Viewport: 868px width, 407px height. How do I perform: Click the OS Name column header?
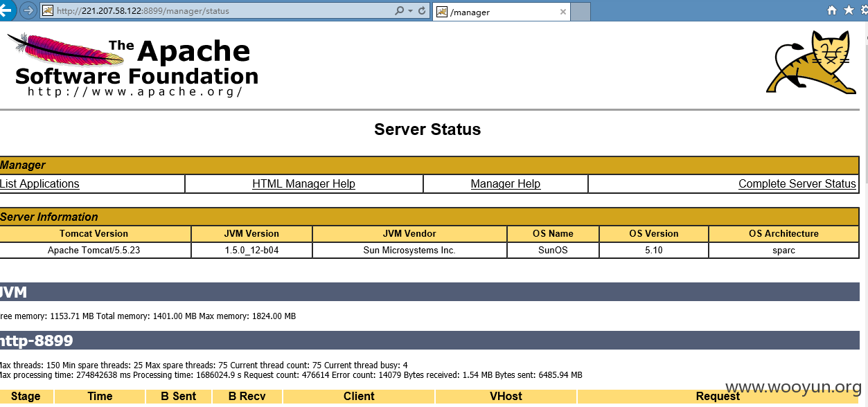553,233
